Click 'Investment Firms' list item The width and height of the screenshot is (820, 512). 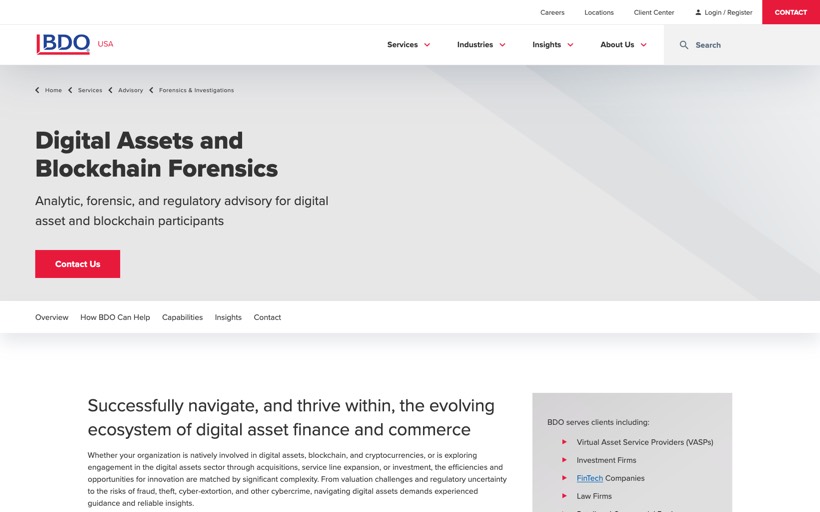606,460
